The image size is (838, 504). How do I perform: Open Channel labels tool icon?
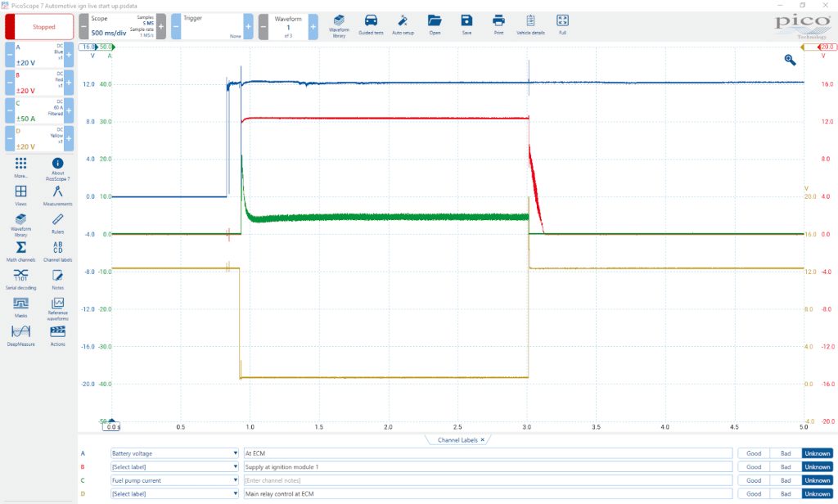[x=58, y=252]
